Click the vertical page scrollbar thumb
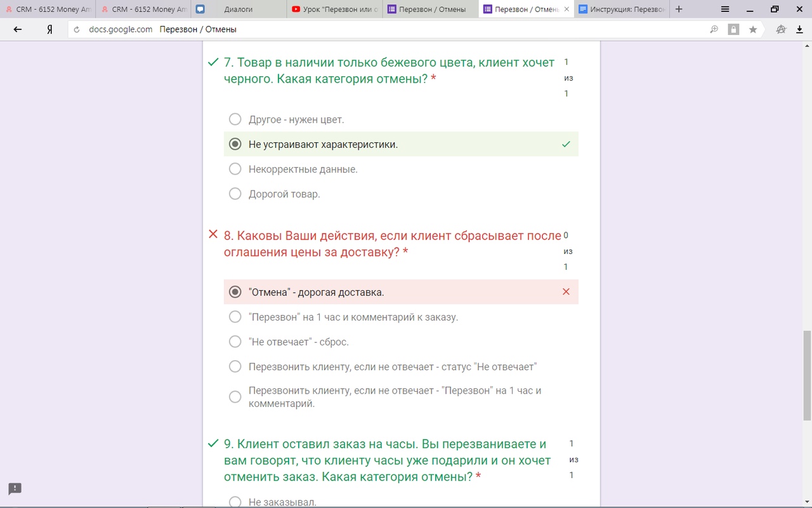This screenshot has height=508, width=812. point(807,375)
